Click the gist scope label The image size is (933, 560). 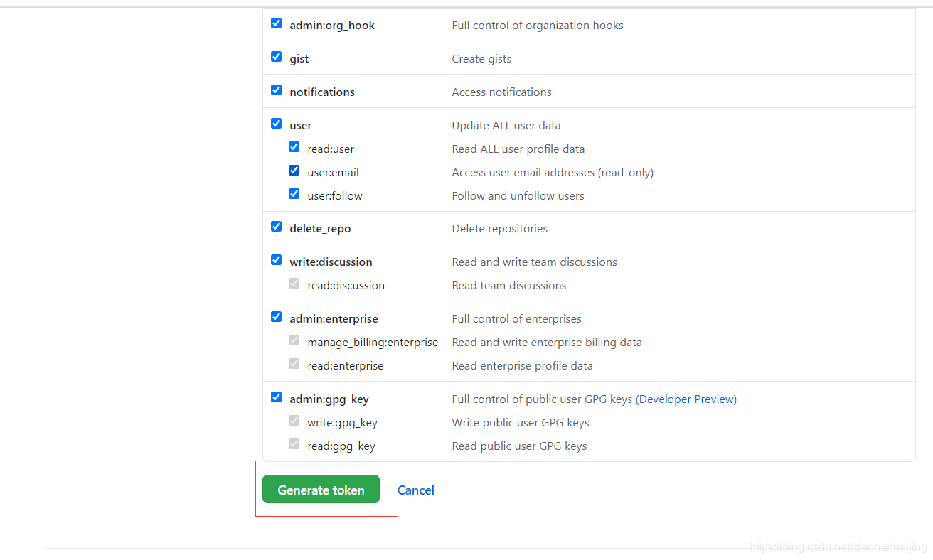click(299, 59)
